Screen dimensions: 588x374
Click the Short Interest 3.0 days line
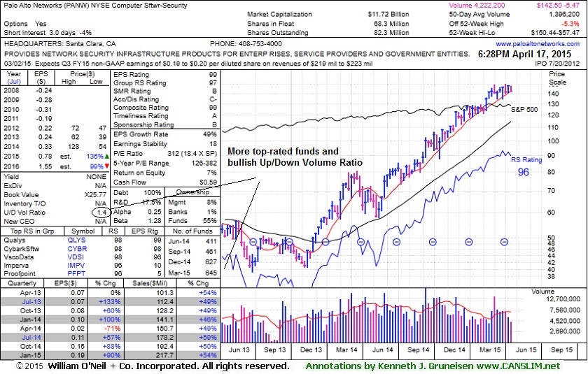[48, 33]
